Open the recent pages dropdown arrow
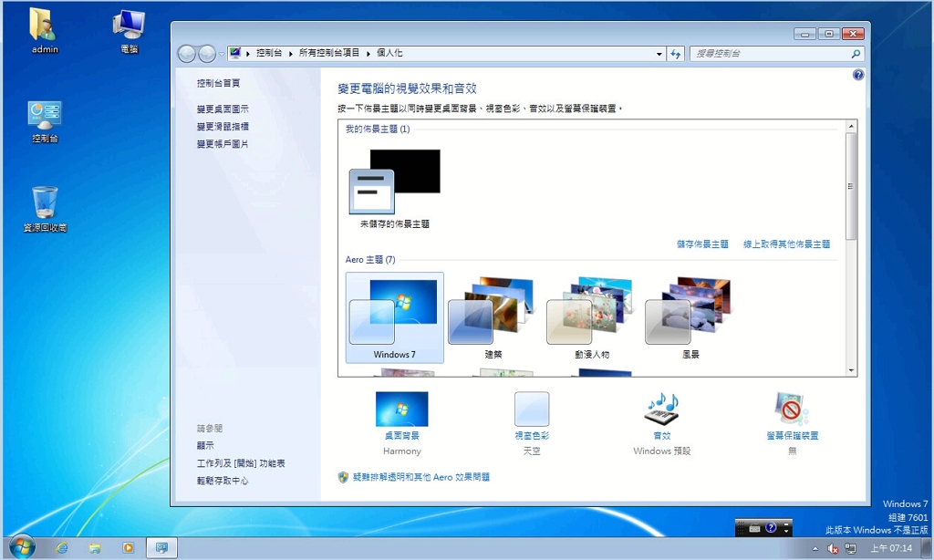 [x=222, y=54]
